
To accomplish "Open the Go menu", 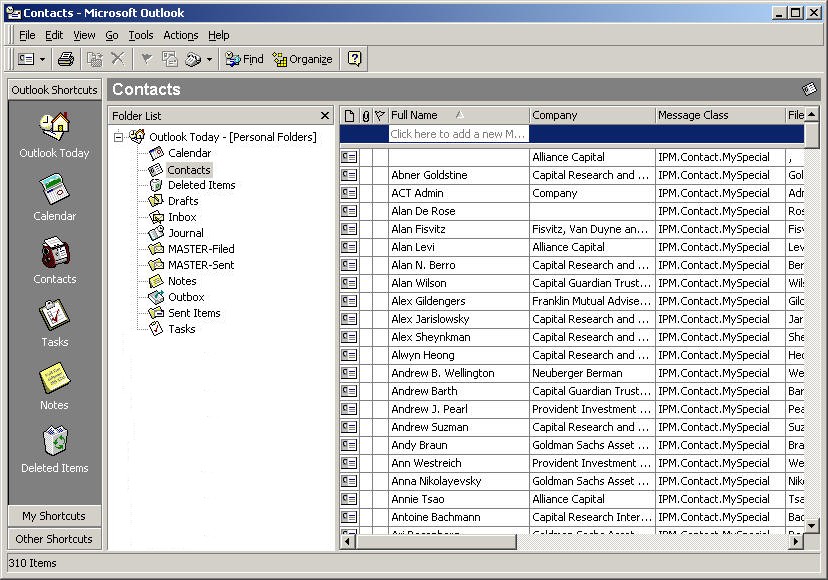I will click(112, 35).
